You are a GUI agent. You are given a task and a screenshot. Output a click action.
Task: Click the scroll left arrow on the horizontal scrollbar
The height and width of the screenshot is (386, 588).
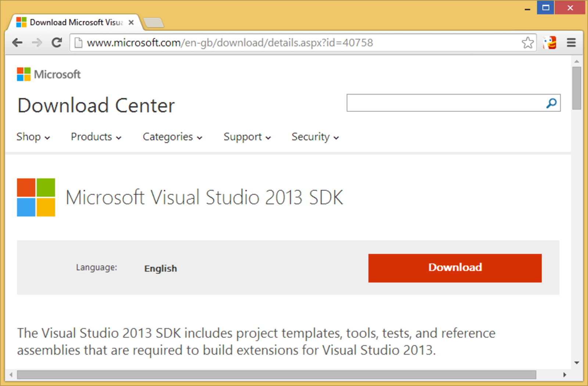11,375
